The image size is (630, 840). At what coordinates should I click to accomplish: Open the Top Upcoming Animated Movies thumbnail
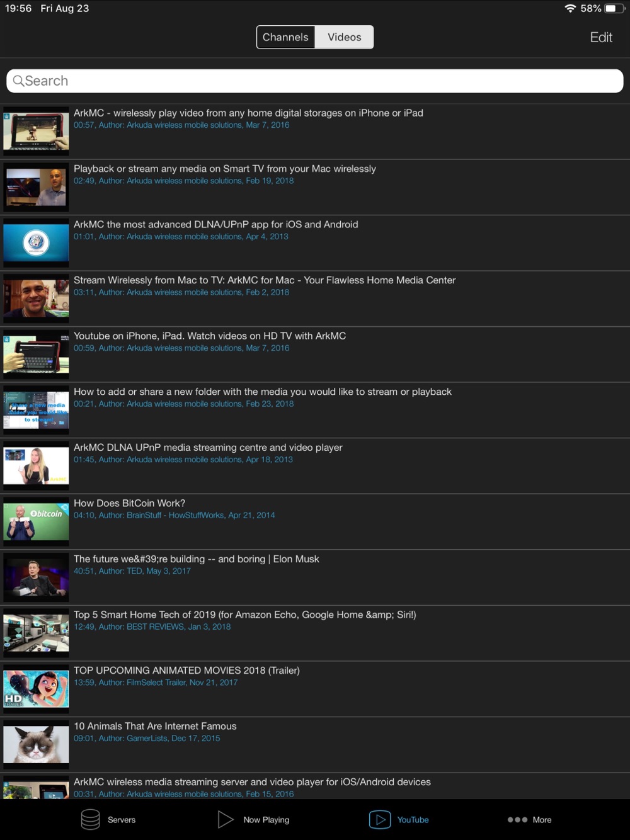click(36, 689)
